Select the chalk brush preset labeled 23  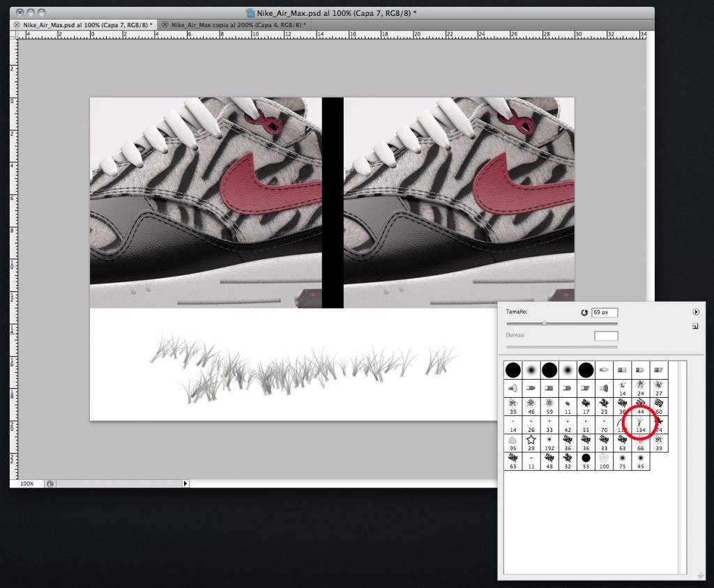point(604,406)
